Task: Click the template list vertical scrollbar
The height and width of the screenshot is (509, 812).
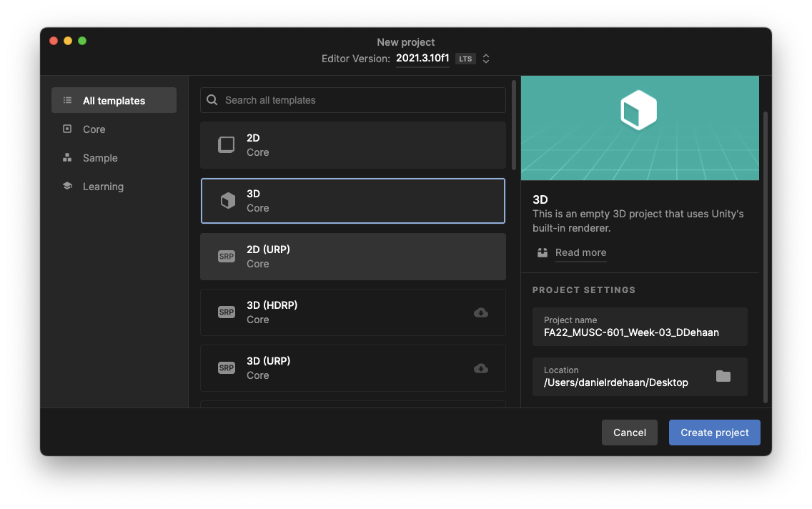Action: pos(513,125)
